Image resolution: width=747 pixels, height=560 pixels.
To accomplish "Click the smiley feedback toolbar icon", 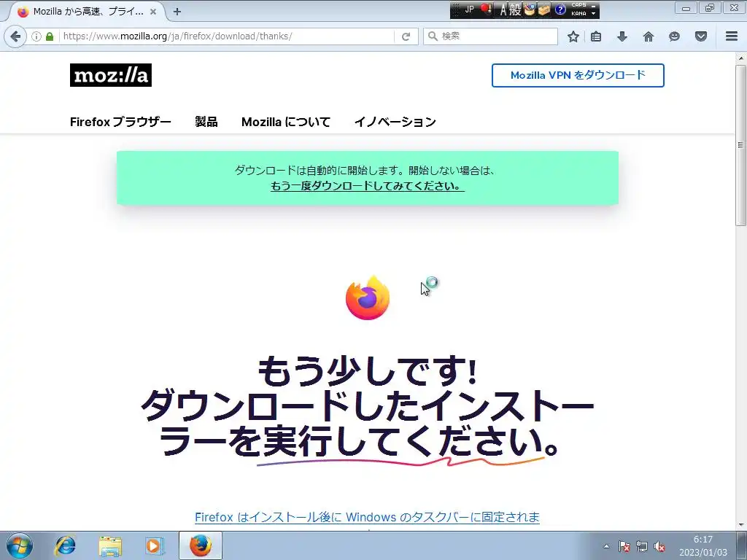I will tap(674, 36).
